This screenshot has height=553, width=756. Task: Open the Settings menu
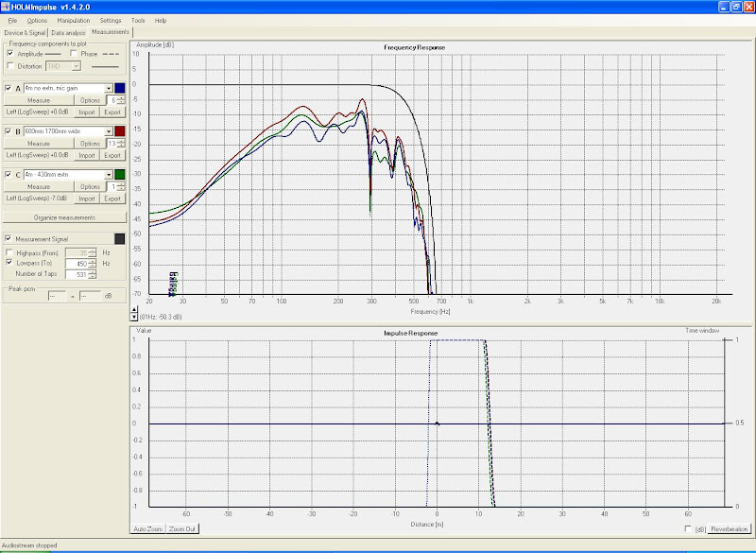(x=111, y=21)
